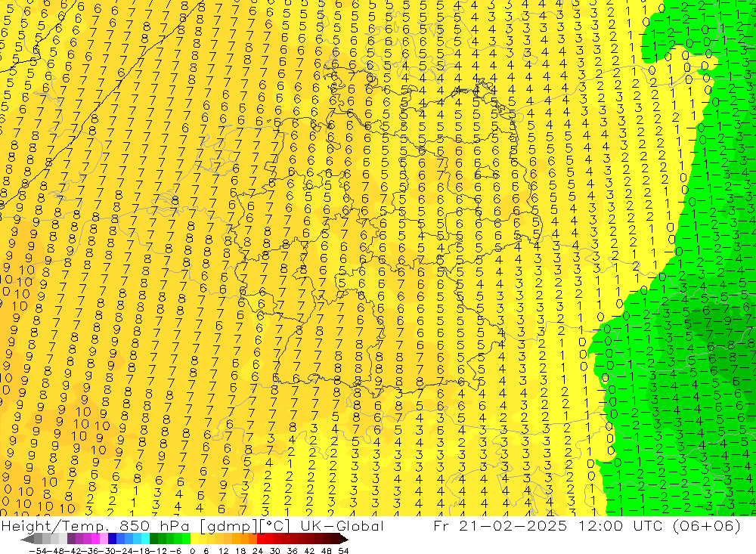Click the '850 hPa' pressure level label
This screenshot has height=554, width=756.
(155, 525)
